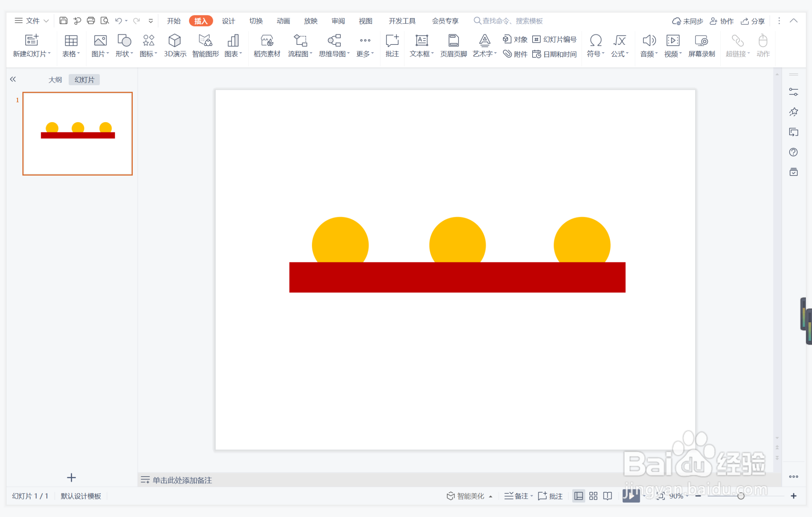This screenshot has height=517, width=812.
Task: Insert a table with the 表格 icon
Action: point(71,45)
